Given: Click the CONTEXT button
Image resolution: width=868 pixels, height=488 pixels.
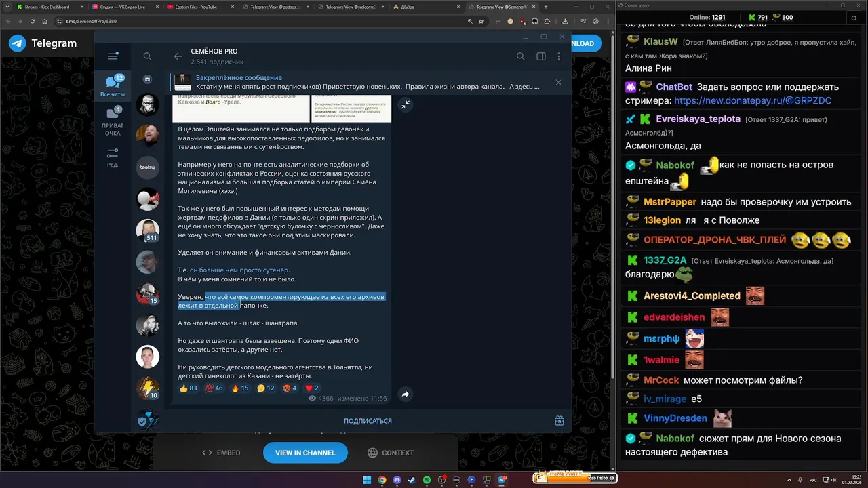Looking at the screenshot, I should pos(391,453).
